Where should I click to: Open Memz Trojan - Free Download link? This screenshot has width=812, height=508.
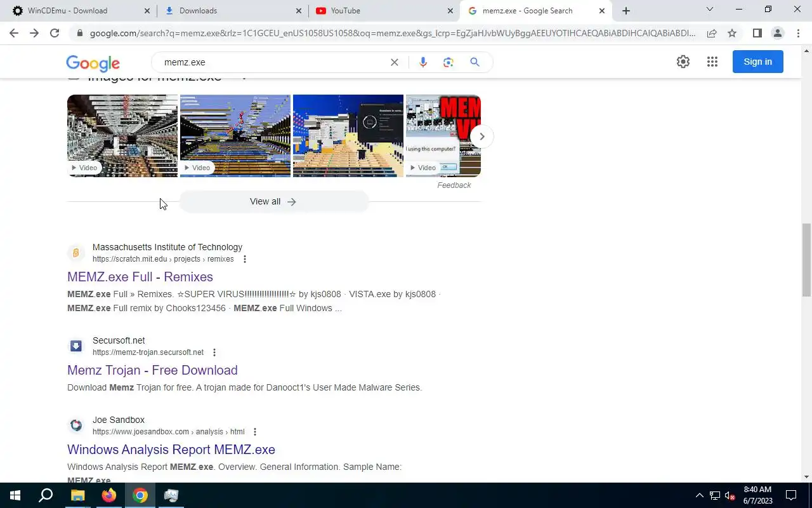(x=152, y=370)
